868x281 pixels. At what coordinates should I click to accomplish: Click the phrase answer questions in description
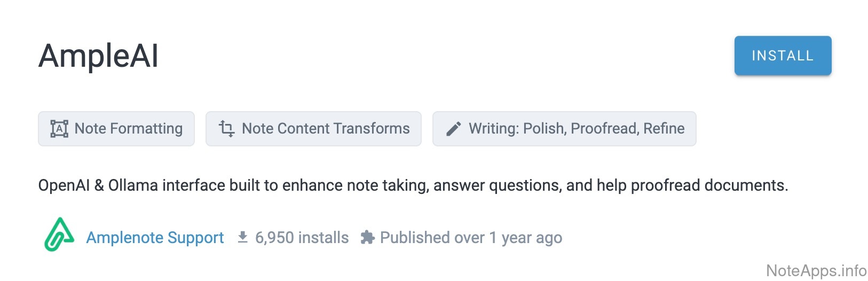coord(497,185)
